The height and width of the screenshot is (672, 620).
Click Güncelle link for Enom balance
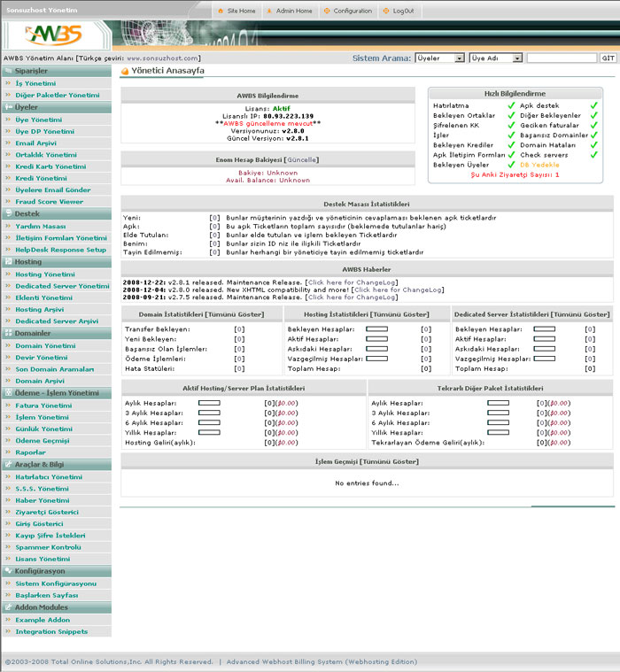(x=301, y=160)
